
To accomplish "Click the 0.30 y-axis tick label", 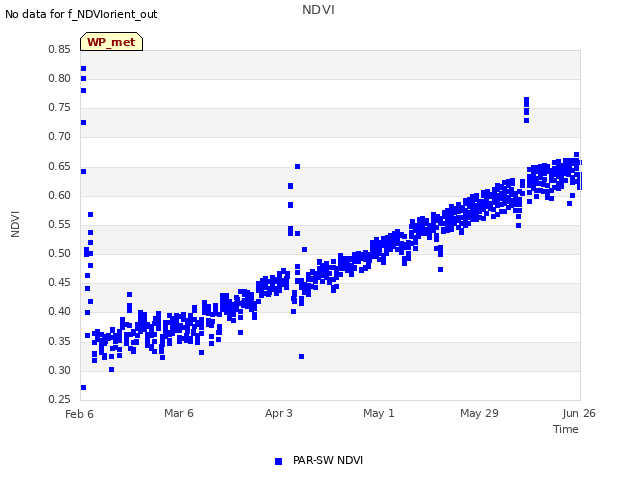I will pyautogui.click(x=59, y=370).
